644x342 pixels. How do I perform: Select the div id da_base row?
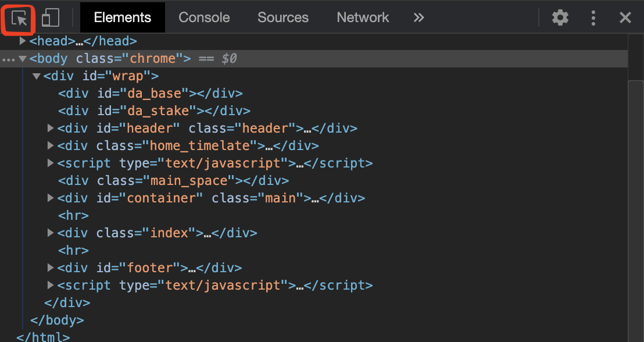coord(151,94)
